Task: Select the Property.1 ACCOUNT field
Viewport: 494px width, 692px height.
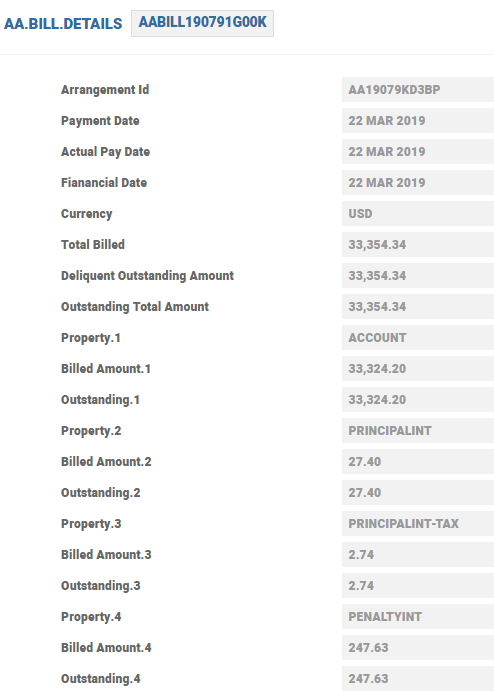Action: pos(418,338)
